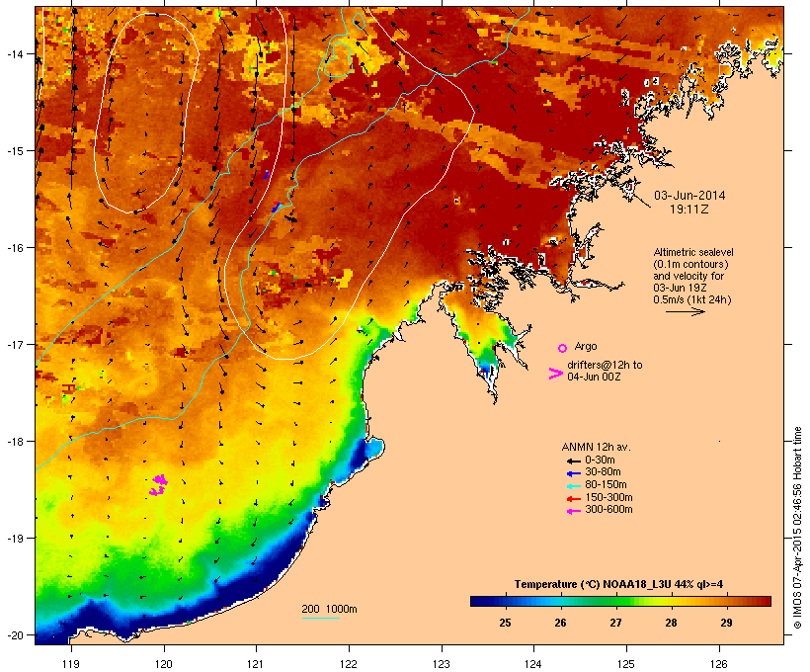Click the latitude axis label -20

coord(15,635)
